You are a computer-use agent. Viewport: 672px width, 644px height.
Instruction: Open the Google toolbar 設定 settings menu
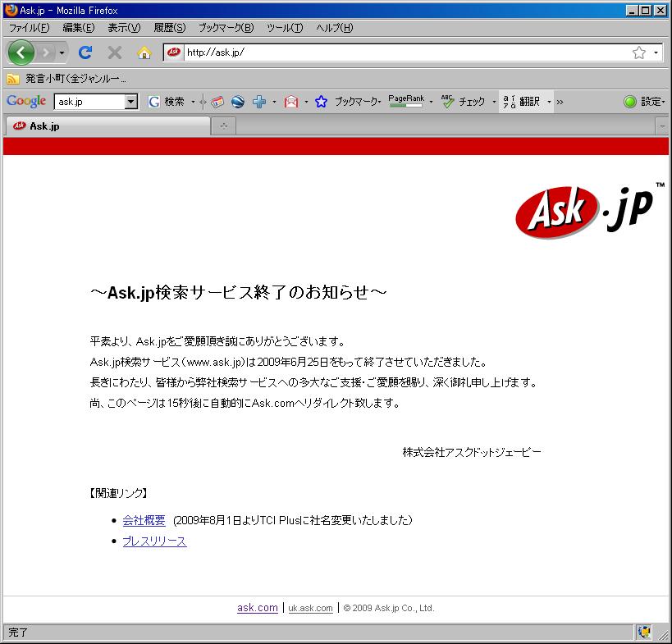point(652,102)
